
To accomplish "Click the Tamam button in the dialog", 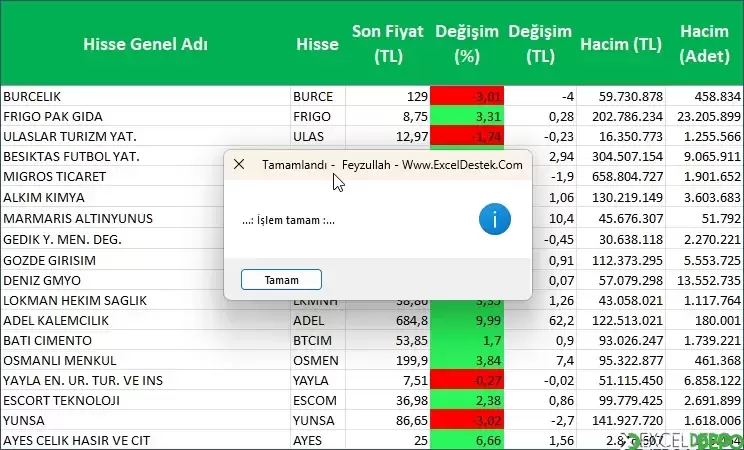I will [x=281, y=280].
